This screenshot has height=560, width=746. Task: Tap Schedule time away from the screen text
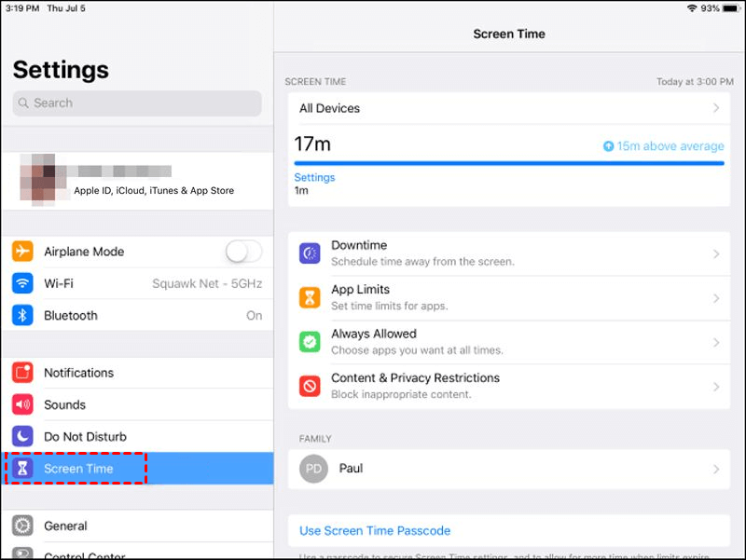point(423,262)
